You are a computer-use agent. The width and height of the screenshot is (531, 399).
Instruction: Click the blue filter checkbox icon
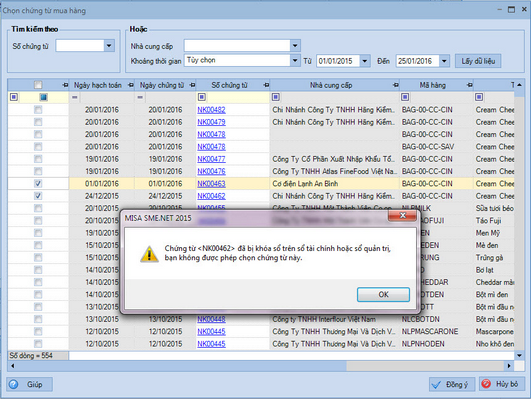[43, 97]
